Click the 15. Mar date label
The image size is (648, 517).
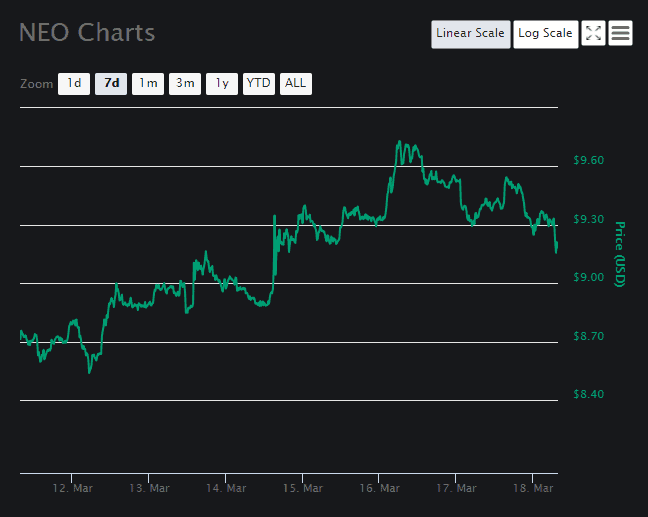tap(303, 488)
